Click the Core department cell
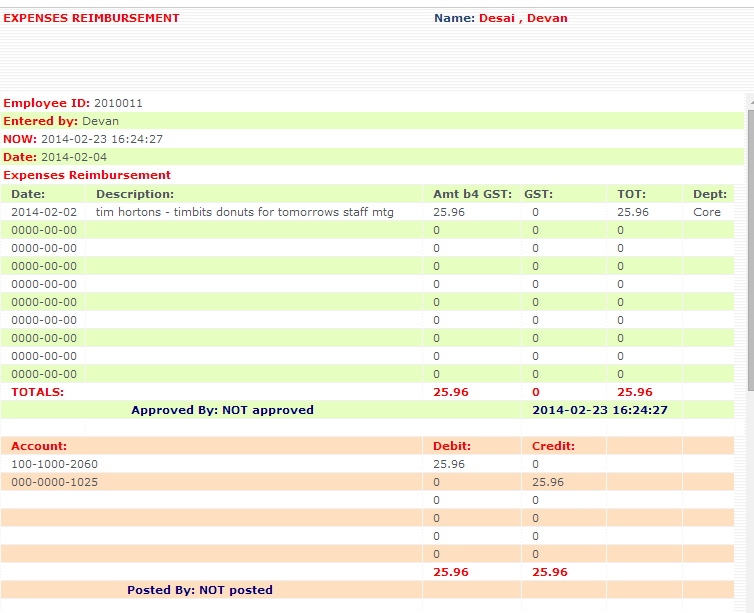The width and height of the screenshot is (754, 613). (706, 212)
